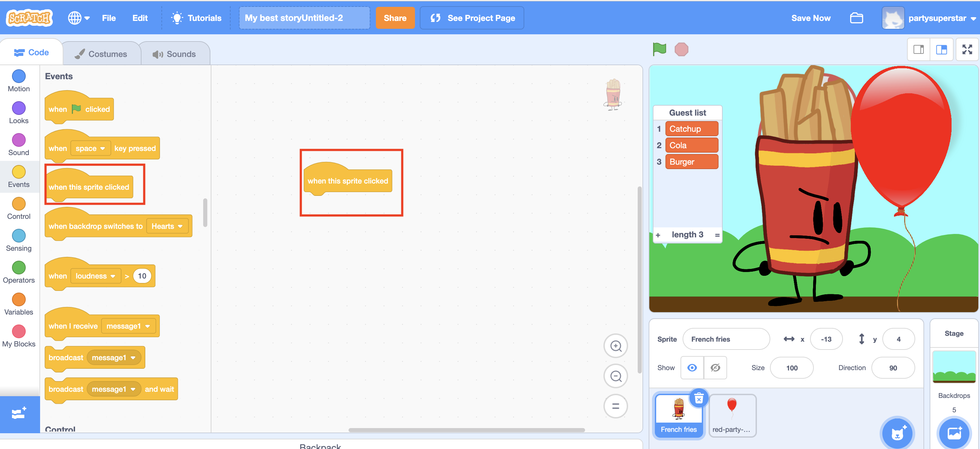The height and width of the screenshot is (449, 980).
Task: Click the green flag to run project
Action: 659,49
